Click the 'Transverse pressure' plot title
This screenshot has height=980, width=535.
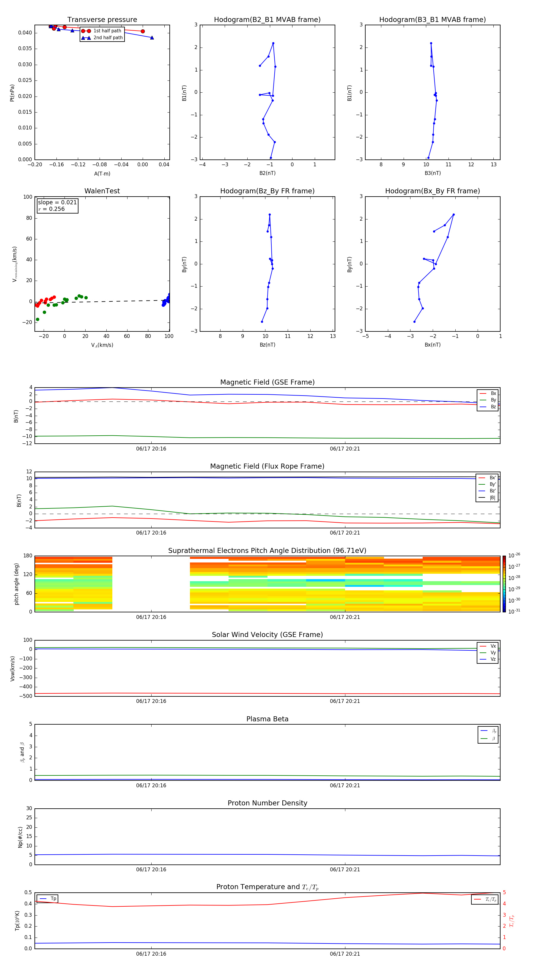click(x=102, y=20)
